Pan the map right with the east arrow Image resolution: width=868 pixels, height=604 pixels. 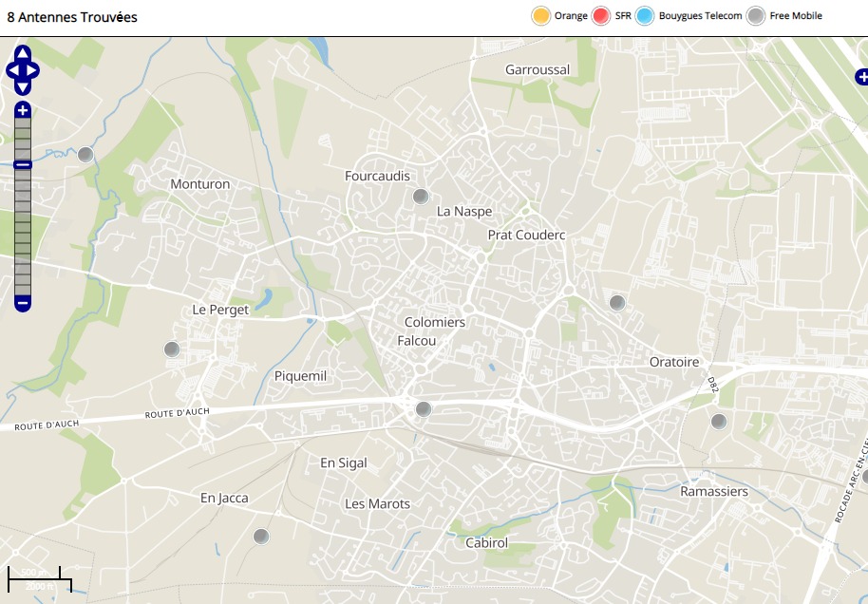[33, 70]
